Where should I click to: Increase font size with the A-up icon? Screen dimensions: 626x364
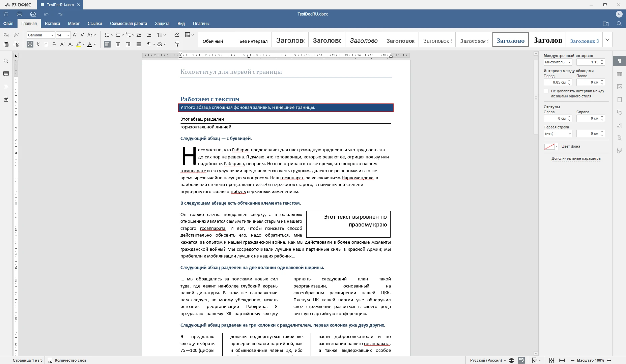(x=75, y=35)
